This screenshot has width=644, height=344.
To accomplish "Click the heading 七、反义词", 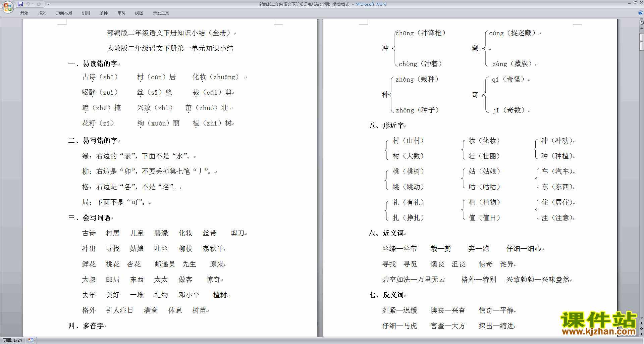I will click(x=386, y=295).
